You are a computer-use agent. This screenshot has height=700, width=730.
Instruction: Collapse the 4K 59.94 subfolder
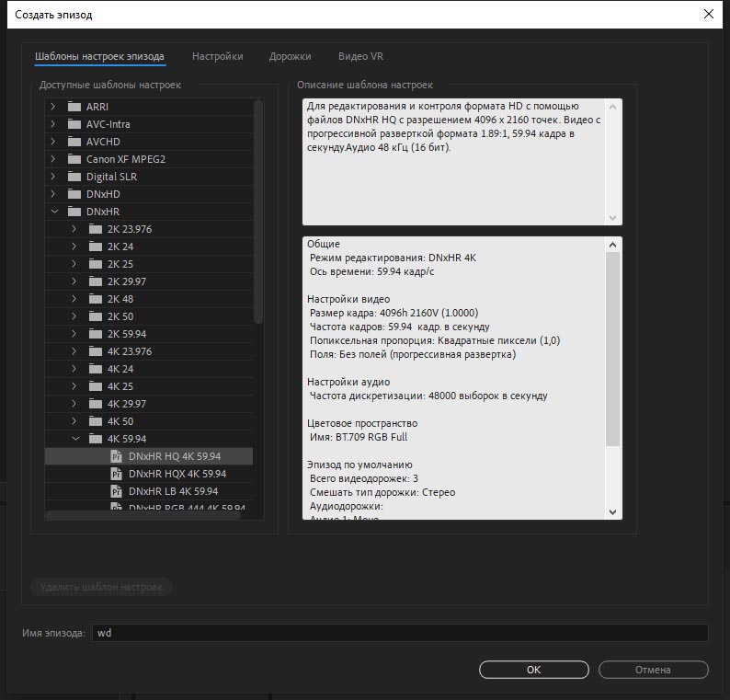(x=74, y=439)
